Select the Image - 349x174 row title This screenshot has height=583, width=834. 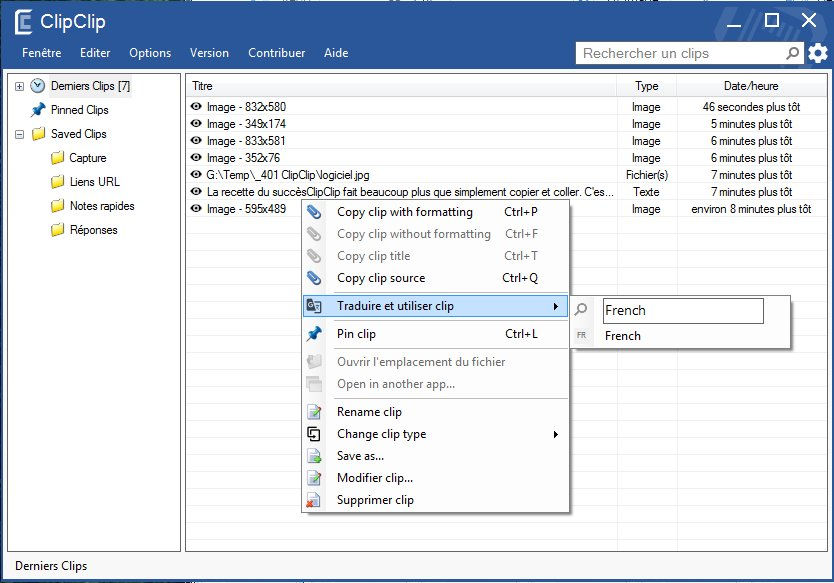[246, 123]
